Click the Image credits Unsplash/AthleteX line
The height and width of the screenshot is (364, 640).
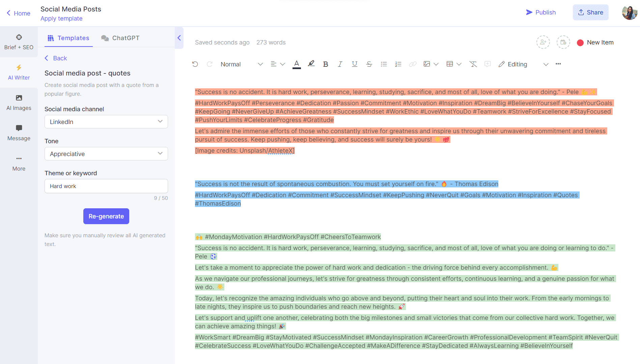(x=245, y=151)
